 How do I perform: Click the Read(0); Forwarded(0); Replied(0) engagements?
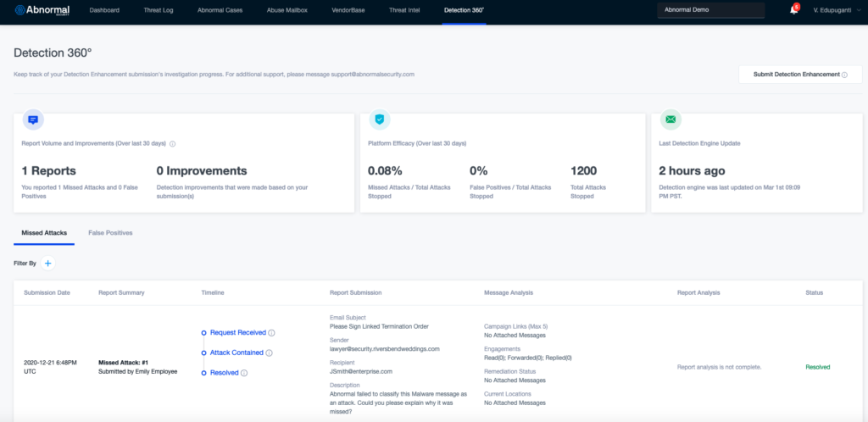click(528, 358)
